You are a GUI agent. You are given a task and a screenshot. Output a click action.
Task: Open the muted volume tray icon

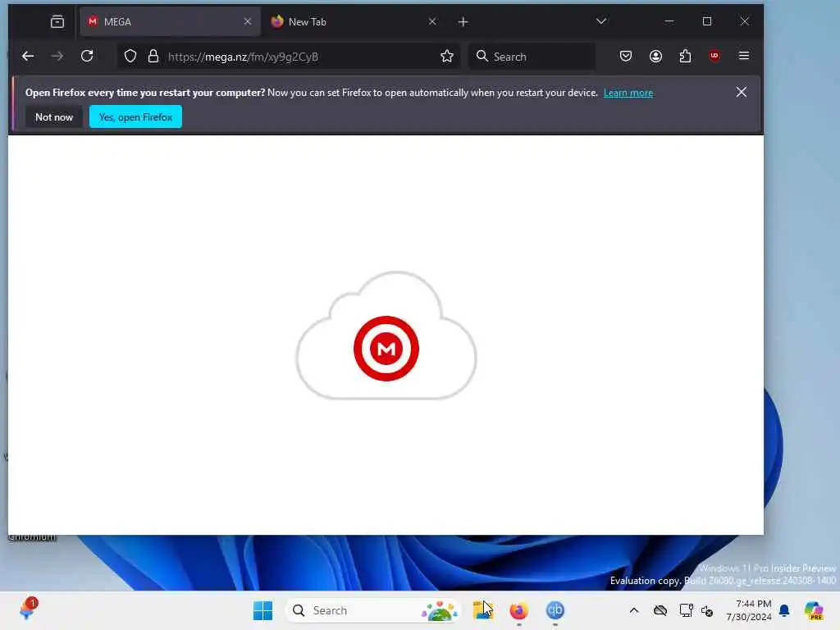707,610
